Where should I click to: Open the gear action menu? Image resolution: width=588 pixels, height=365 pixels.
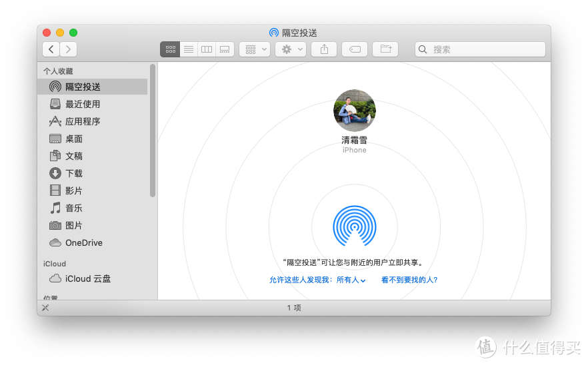[x=291, y=49]
